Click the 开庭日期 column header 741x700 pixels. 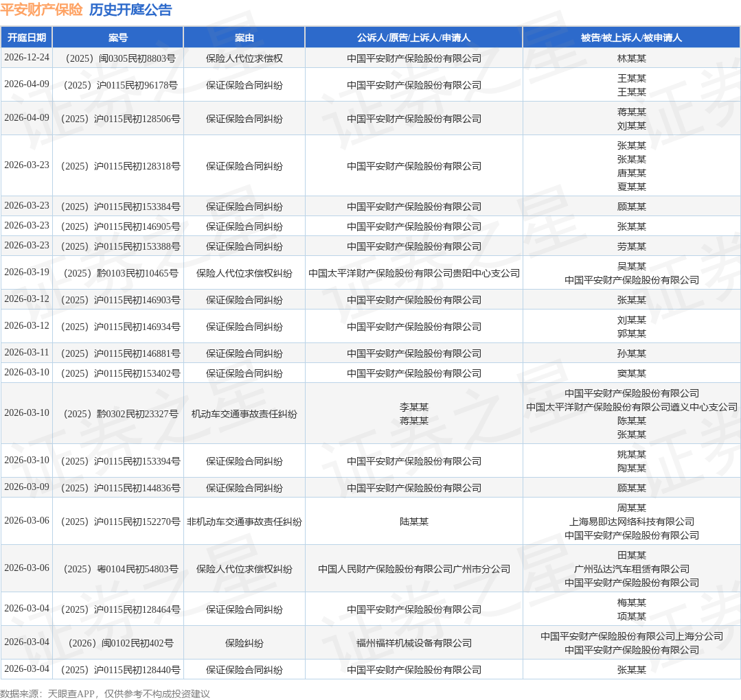click(x=27, y=37)
